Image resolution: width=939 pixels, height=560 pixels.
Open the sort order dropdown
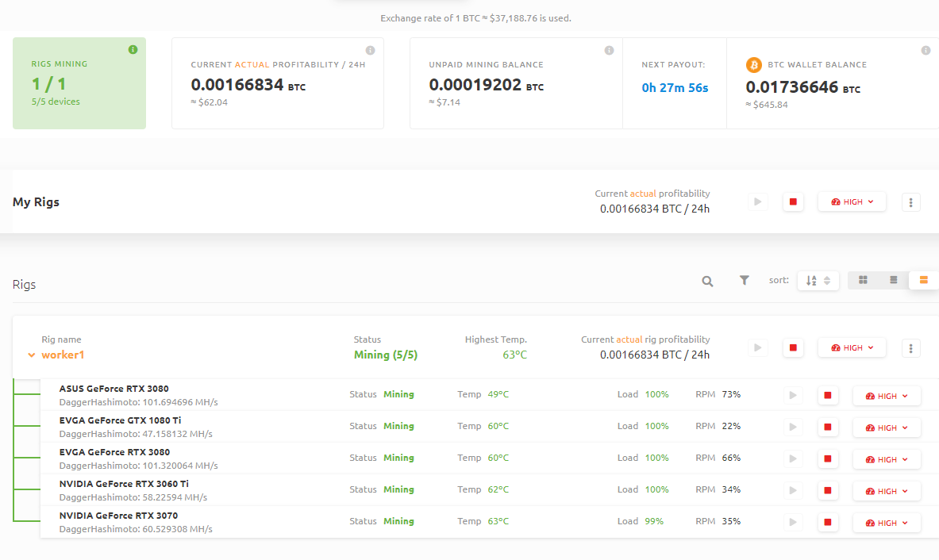[818, 281]
